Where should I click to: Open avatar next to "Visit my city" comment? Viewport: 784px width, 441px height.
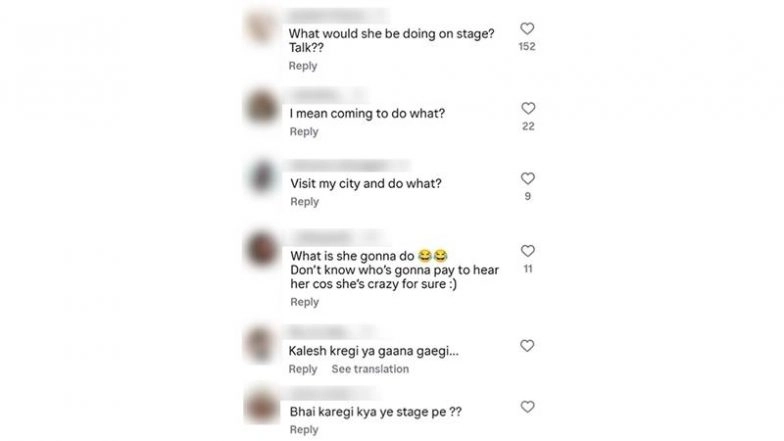tap(262, 177)
